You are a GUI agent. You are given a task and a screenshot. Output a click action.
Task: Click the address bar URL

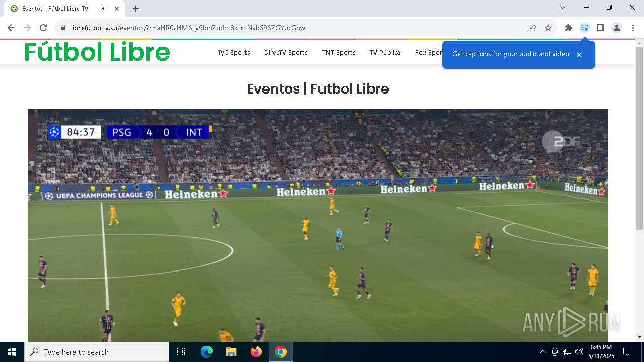[x=188, y=28]
